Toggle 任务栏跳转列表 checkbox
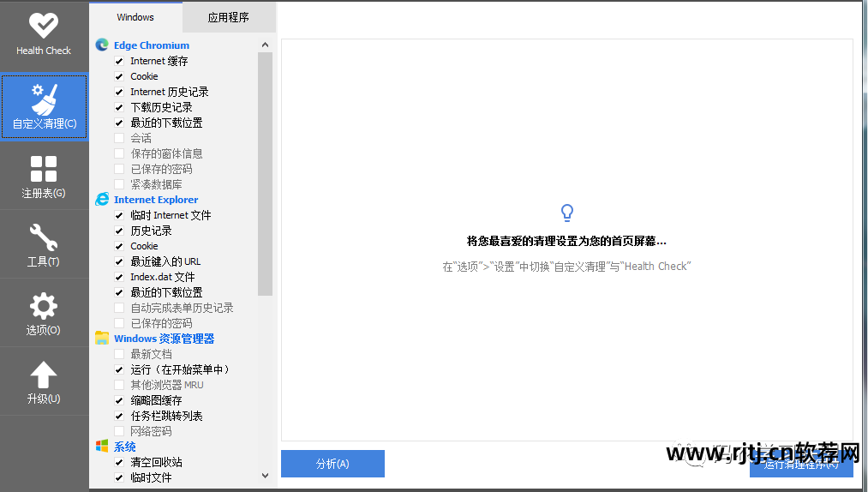The width and height of the screenshot is (868, 492). click(119, 416)
